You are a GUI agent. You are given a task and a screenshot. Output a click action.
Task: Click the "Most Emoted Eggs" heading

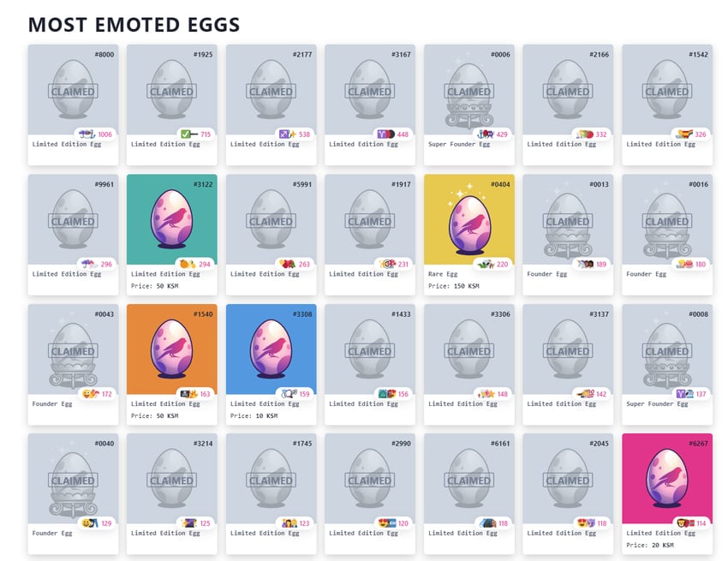(134, 24)
